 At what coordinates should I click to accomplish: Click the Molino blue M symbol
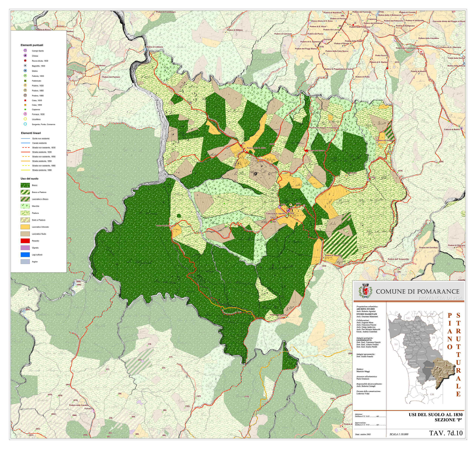click(x=25, y=71)
